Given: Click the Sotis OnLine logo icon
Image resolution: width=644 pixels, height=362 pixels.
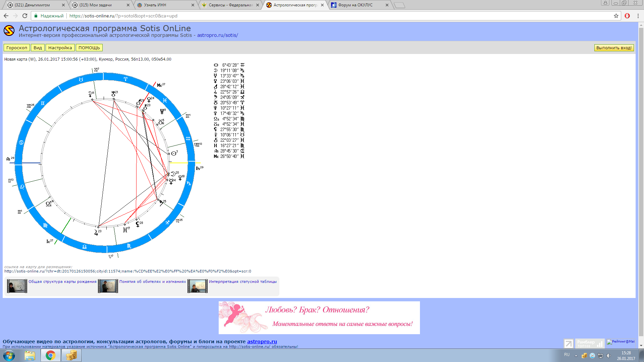Looking at the screenshot, I should [x=9, y=31].
